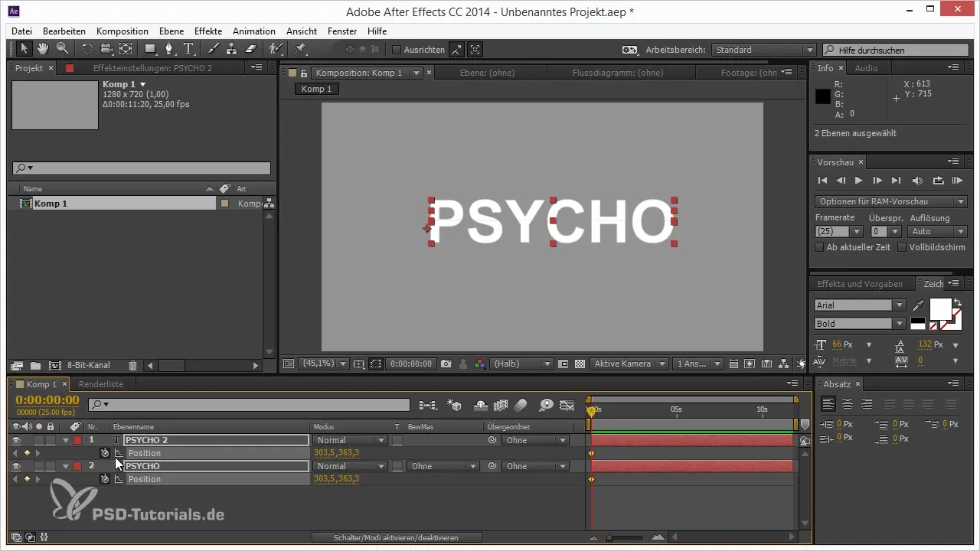The width and height of the screenshot is (980, 551).
Task: Open the white text fill color swatch
Action: click(939, 308)
